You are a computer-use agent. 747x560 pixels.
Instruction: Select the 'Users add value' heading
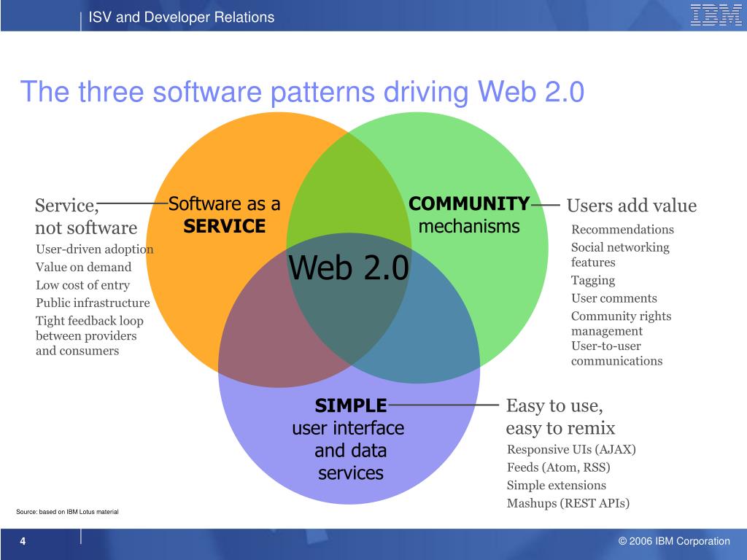[631, 206]
